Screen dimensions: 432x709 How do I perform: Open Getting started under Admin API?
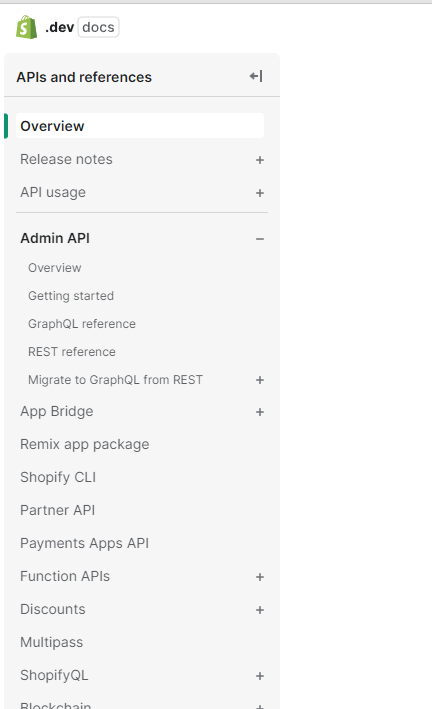(71, 296)
